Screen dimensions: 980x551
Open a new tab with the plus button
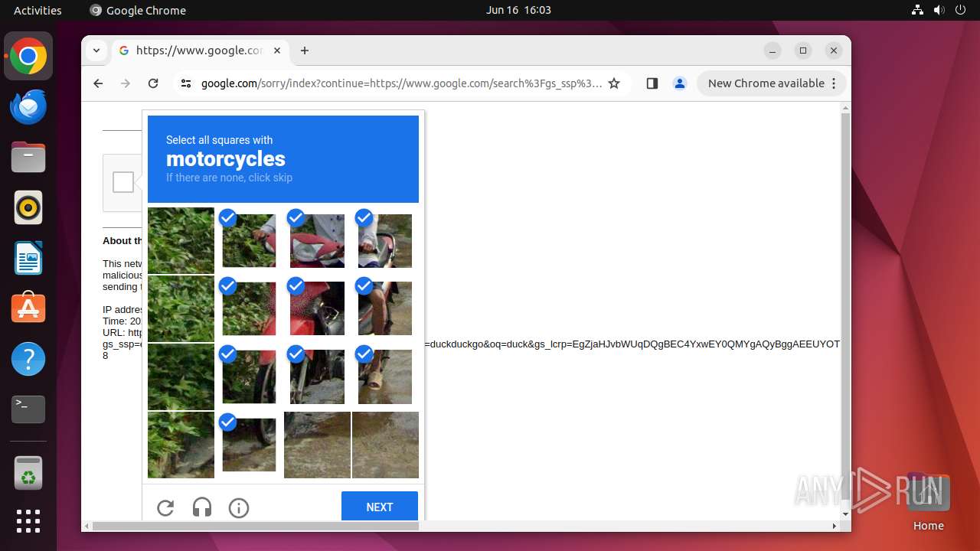pos(305,51)
